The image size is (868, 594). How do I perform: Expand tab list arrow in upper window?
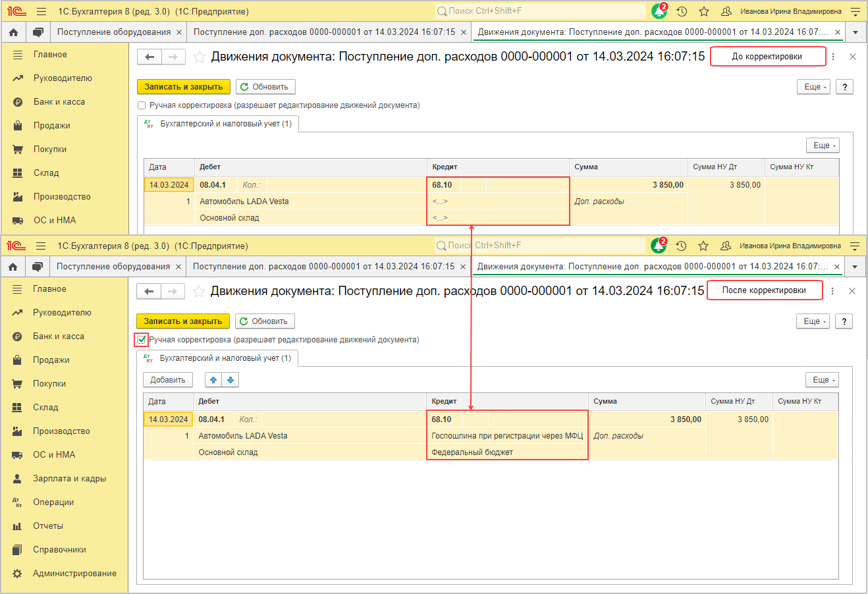pos(855,32)
